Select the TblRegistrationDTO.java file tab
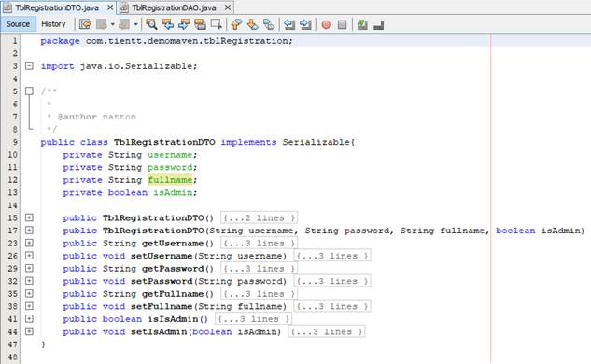Image resolution: width=591 pixels, height=364 pixels. point(57,7)
